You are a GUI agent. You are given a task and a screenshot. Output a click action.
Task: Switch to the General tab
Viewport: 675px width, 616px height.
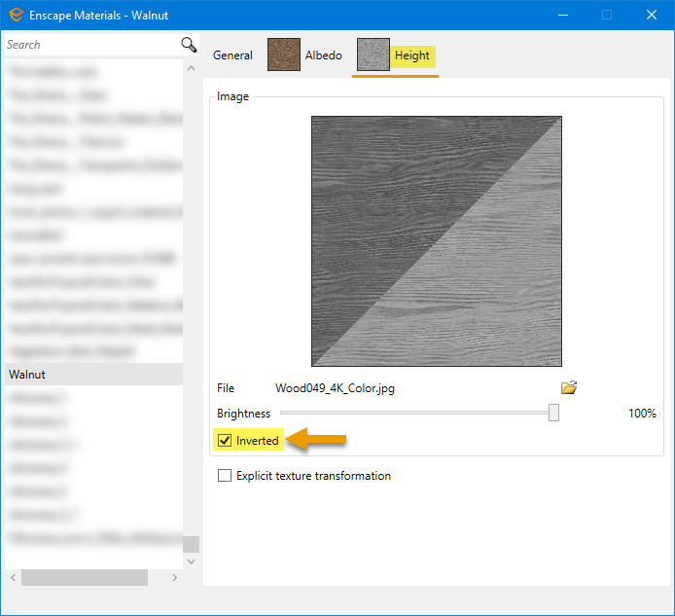click(x=232, y=55)
